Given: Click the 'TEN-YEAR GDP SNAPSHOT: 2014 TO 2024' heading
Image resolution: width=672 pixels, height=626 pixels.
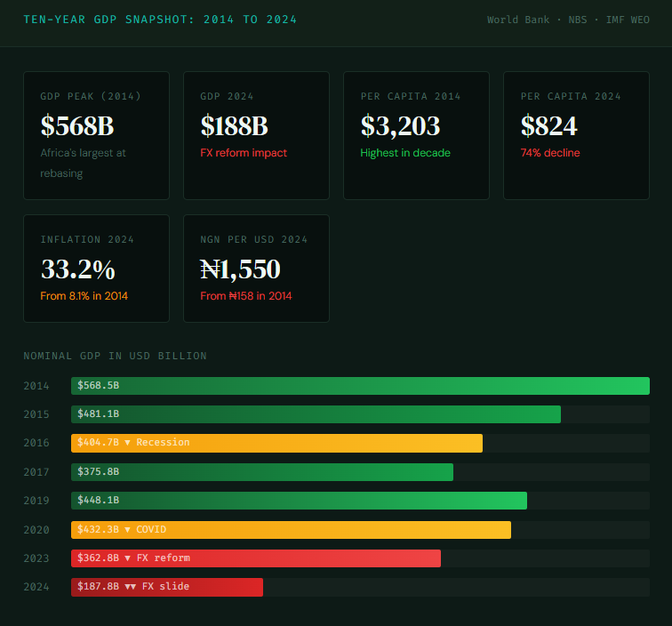Looking at the screenshot, I should pyautogui.click(x=160, y=20).
